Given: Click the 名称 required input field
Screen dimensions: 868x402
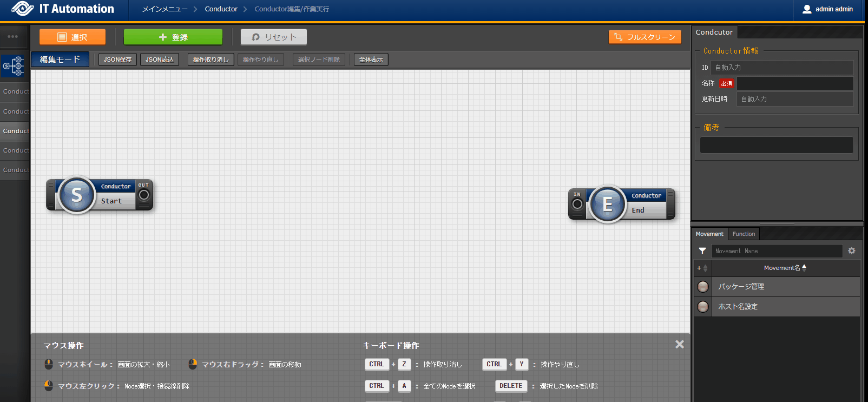Looking at the screenshot, I should [794, 83].
